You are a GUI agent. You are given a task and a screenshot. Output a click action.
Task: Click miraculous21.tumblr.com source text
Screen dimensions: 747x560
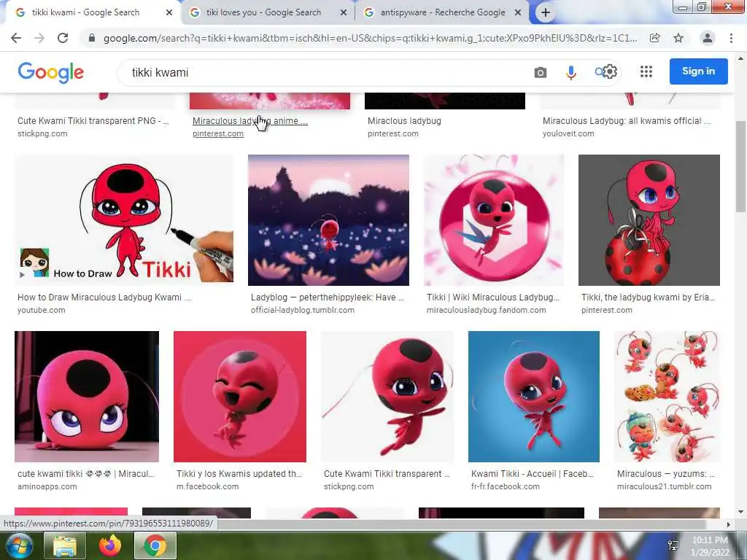point(664,486)
